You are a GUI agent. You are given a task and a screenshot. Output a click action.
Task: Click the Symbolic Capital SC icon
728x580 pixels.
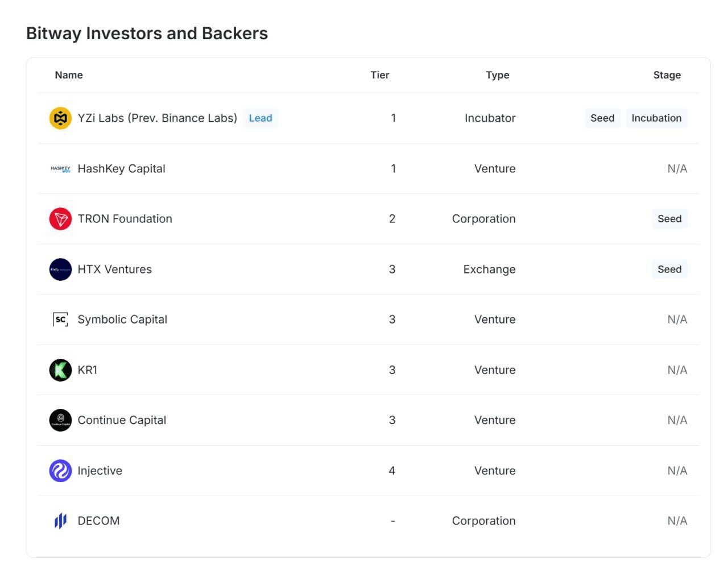tap(60, 320)
